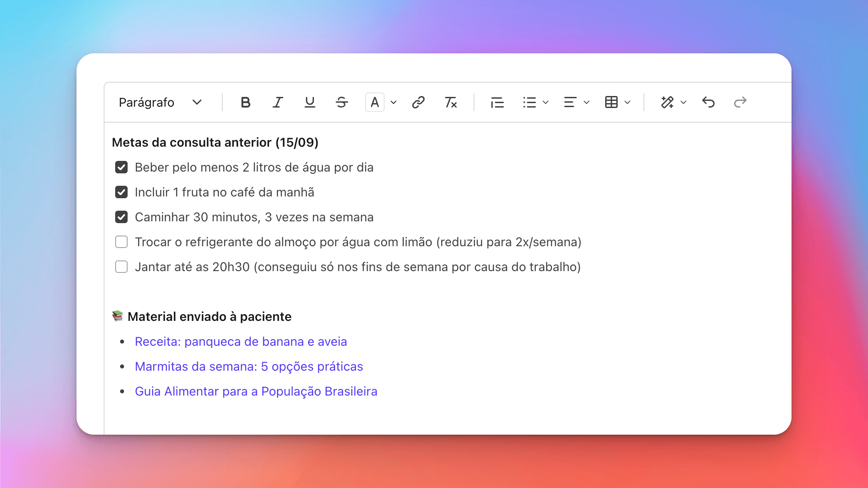
Task: Open the Parágrafo style dropdown
Action: click(160, 103)
